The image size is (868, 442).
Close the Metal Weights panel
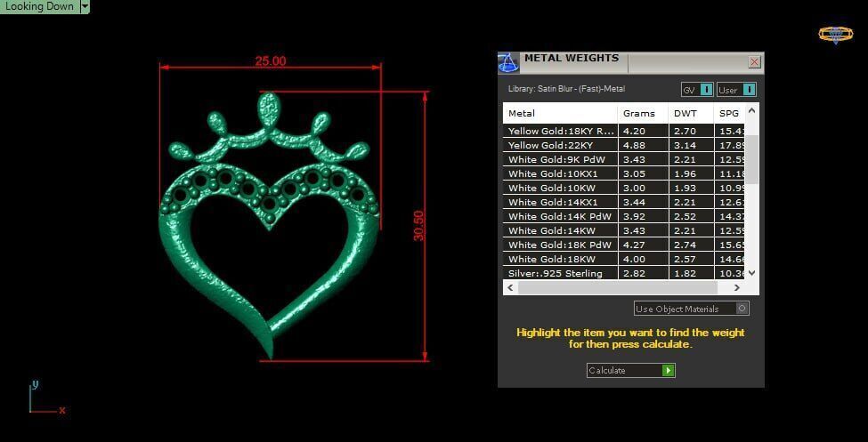pyautogui.click(x=754, y=62)
